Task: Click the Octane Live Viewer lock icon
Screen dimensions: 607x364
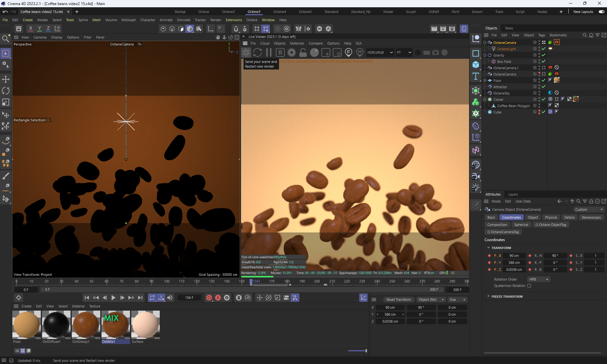Action: 303,53
